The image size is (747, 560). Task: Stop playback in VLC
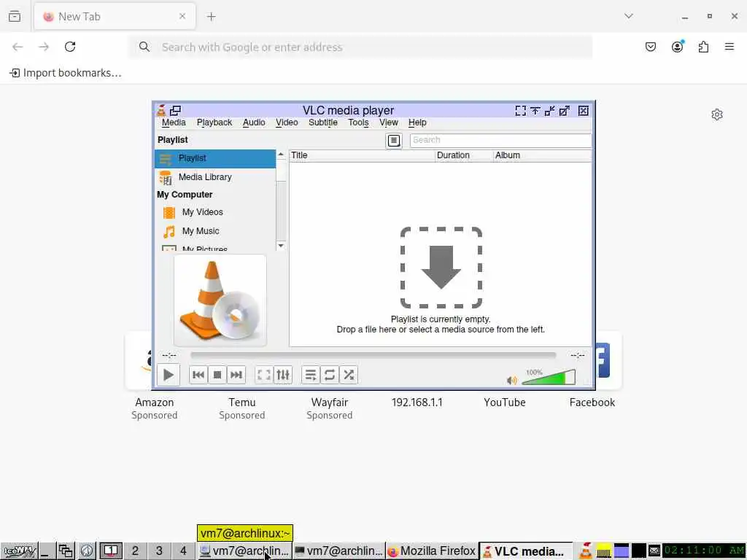pyautogui.click(x=217, y=375)
